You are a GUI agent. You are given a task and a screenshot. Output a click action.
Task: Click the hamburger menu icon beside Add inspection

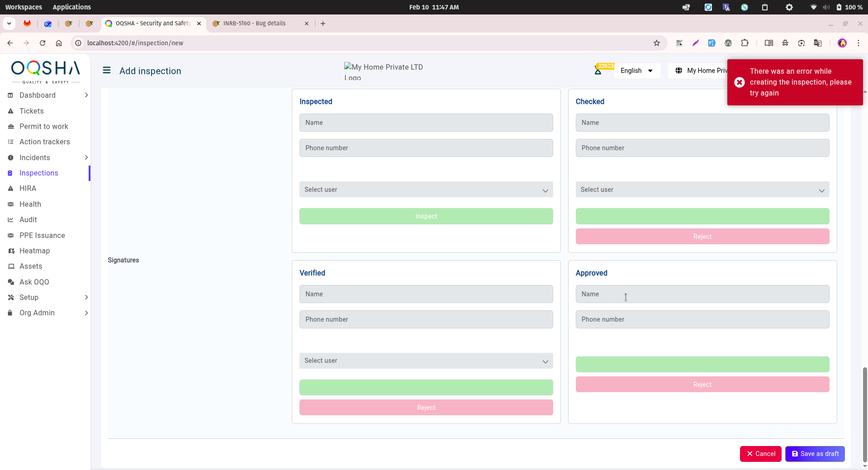coord(107,71)
